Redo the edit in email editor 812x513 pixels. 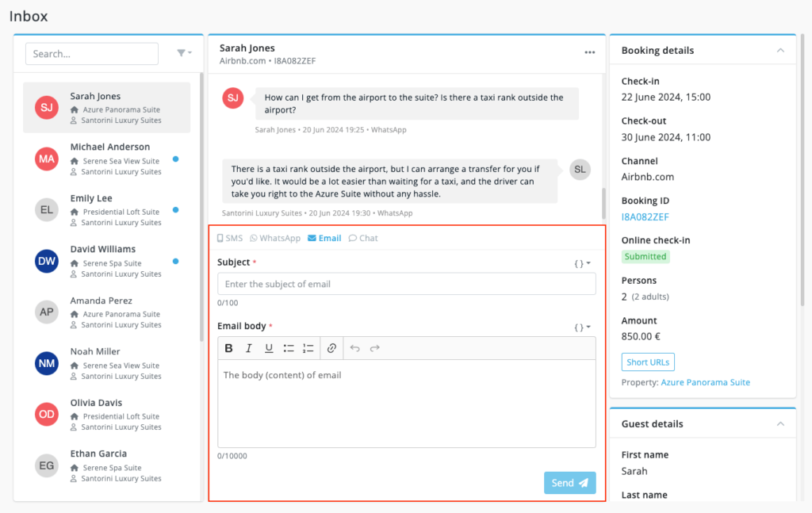click(375, 348)
